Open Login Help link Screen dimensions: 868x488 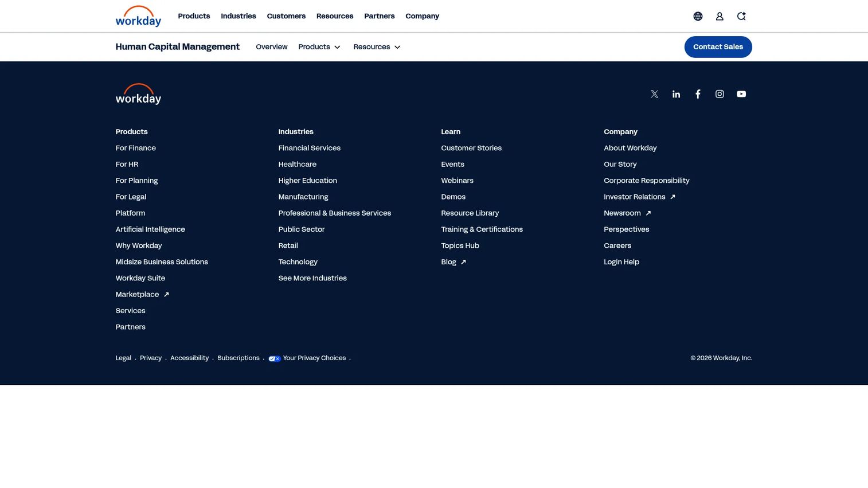point(621,261)
